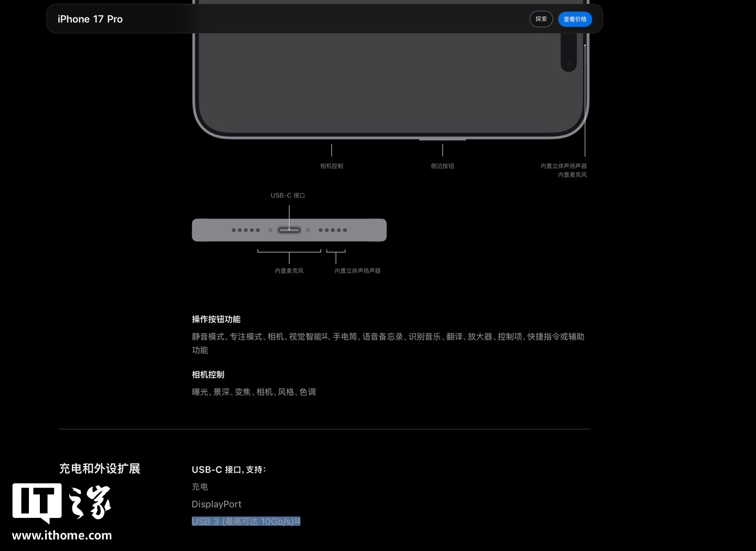Click the 充电和外设扩展 section heading

pyautogui.click(x=100, y=469)
